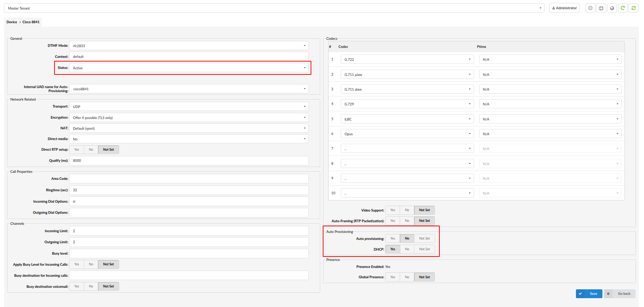This screenshot has width=644, height=307.
Task: Click the Save button
Action: coord(589,294)
